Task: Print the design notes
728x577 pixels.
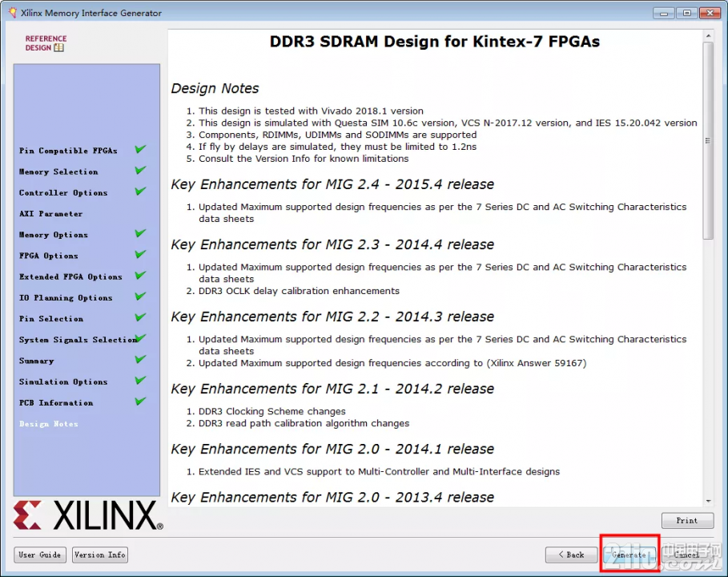Action: [687, 520]
